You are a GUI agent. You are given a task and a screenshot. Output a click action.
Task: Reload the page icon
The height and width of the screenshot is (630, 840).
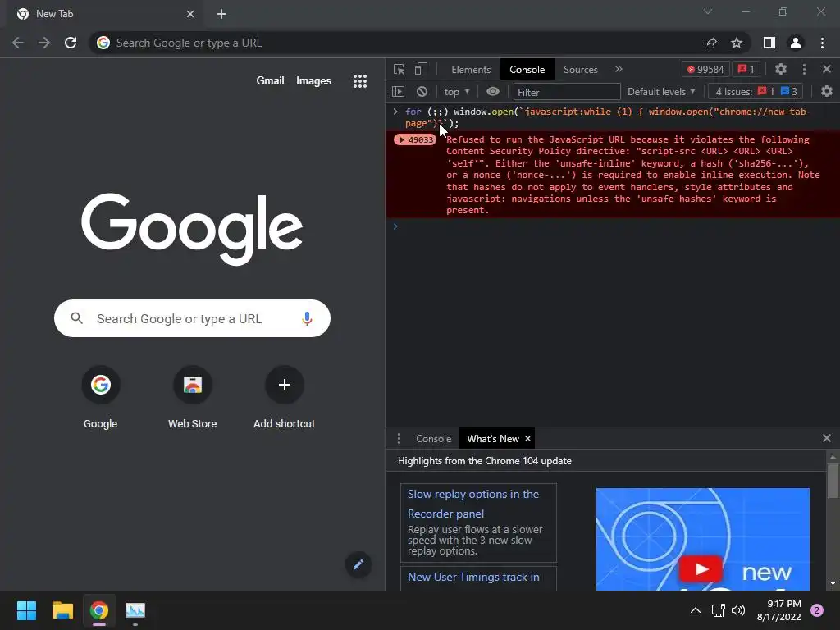tap(71, 43)
